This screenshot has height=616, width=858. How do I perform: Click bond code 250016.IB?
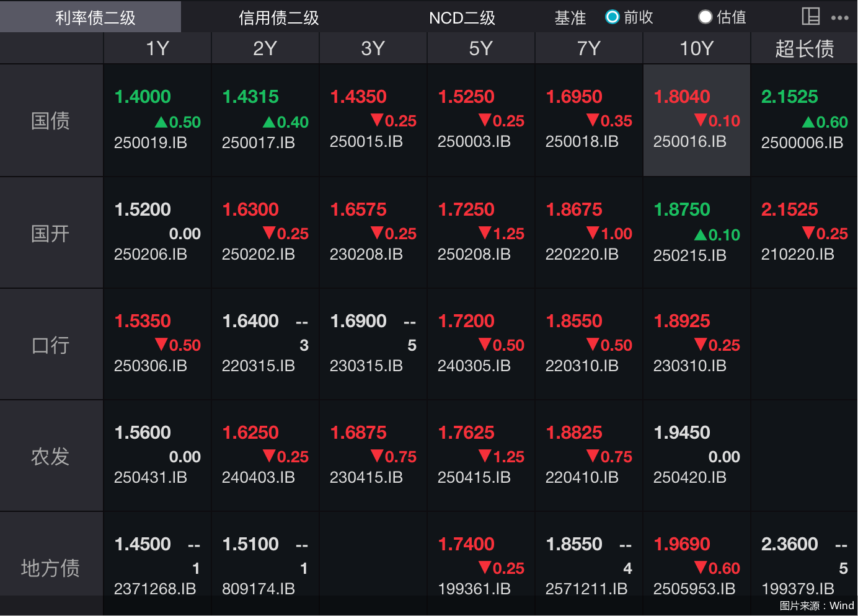tap(689, 142)
